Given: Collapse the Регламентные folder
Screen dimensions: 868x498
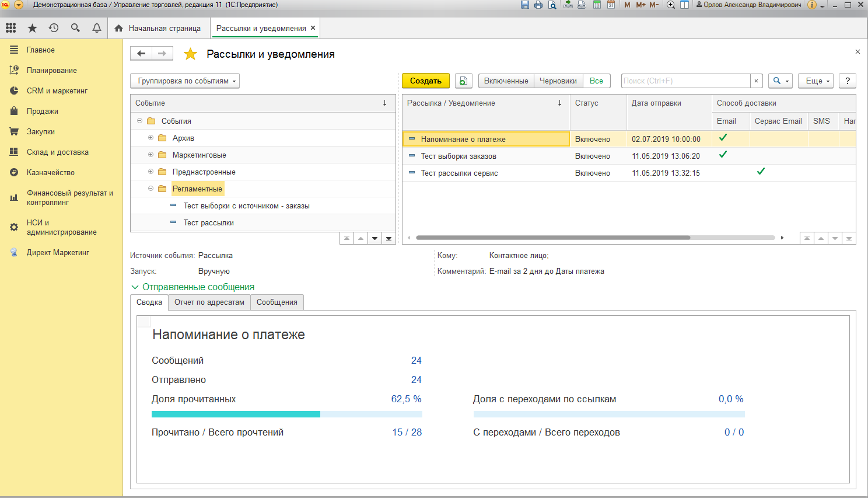Looking at the screenshot, I should [150, 189].
